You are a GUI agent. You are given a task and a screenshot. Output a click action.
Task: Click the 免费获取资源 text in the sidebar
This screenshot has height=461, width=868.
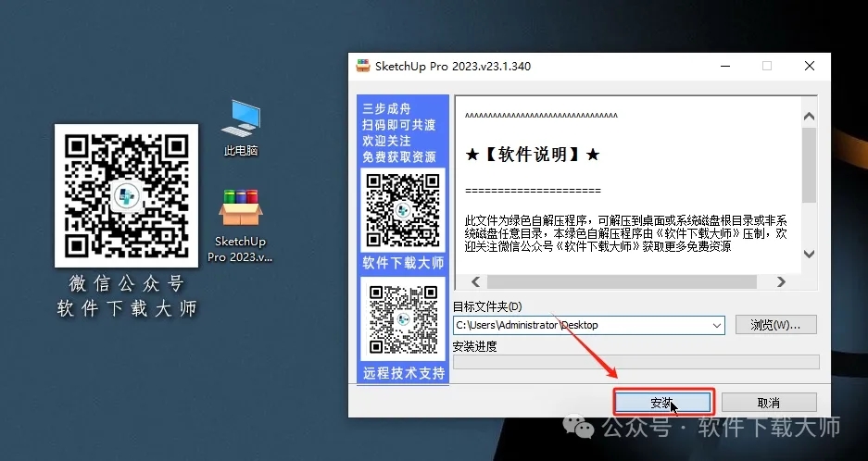[399, 157]
